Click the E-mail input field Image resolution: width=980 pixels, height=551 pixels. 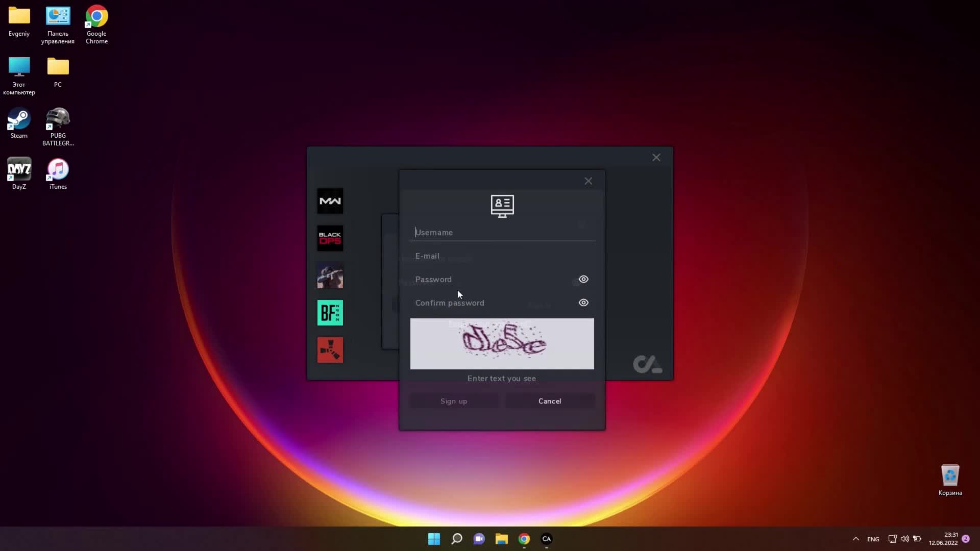tap(502, 256)
